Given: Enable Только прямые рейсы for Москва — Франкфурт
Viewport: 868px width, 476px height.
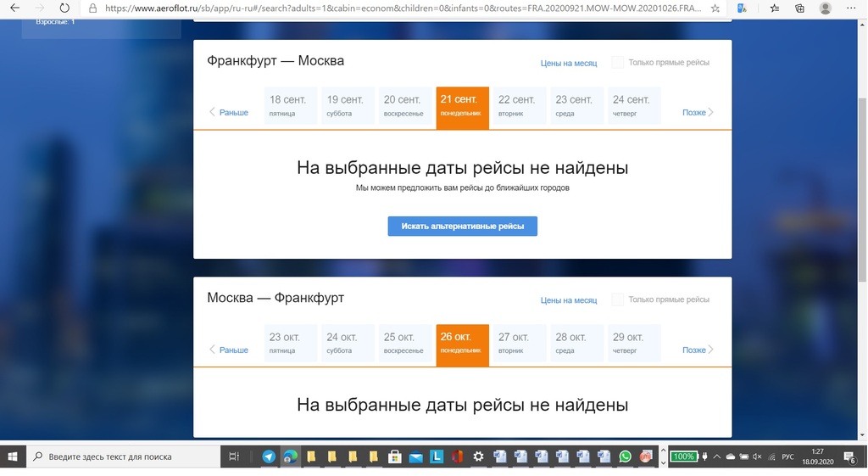Looking at the screenshot, I should (x=617, y=300).
